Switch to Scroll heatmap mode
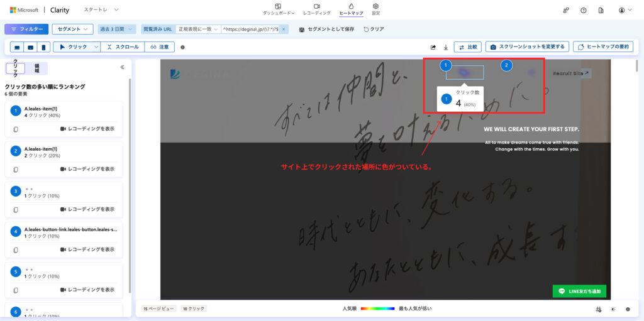Viewport: 644px width, 321px height. (x=123, y=47)
